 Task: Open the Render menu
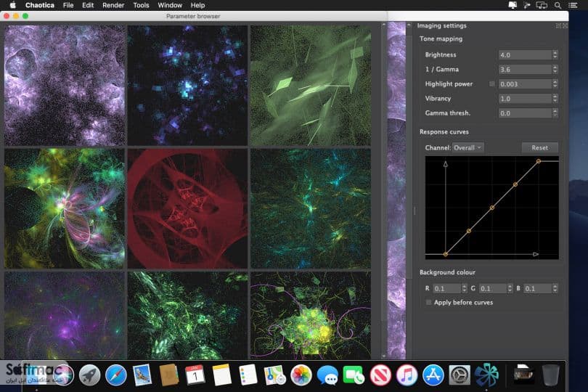(113, 5)
